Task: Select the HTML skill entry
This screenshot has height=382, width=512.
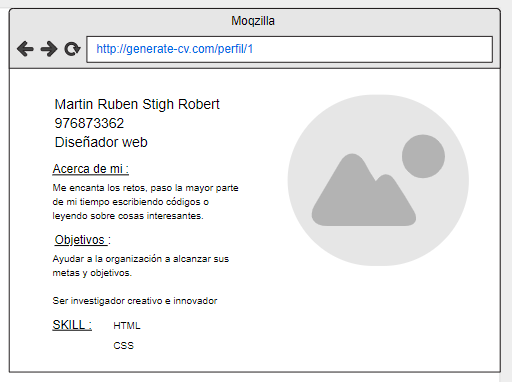Action: [x=127, y=326]
